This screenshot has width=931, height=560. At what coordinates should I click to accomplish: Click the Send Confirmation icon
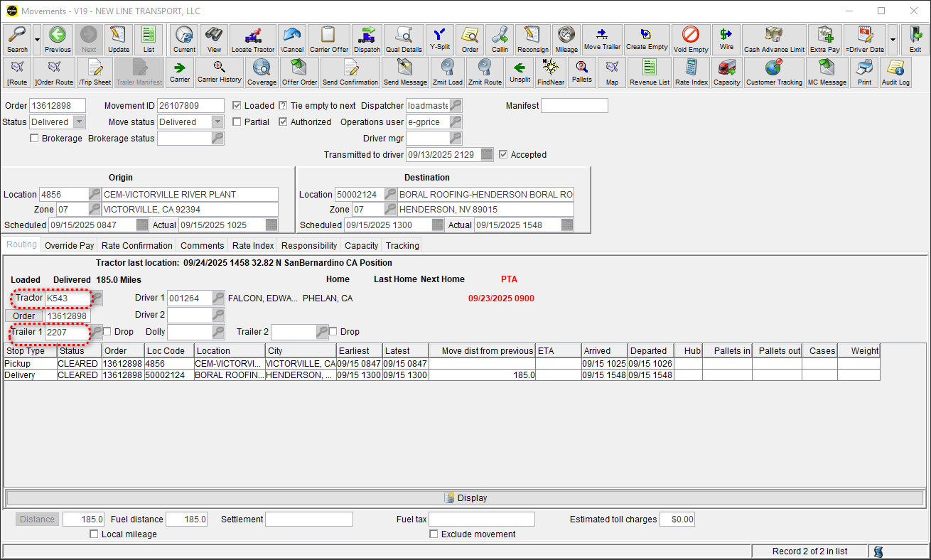(350, 72)
